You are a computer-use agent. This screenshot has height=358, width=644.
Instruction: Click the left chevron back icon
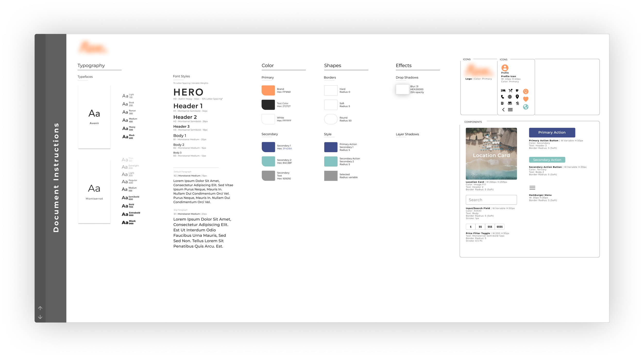click(x=503, y=110)
